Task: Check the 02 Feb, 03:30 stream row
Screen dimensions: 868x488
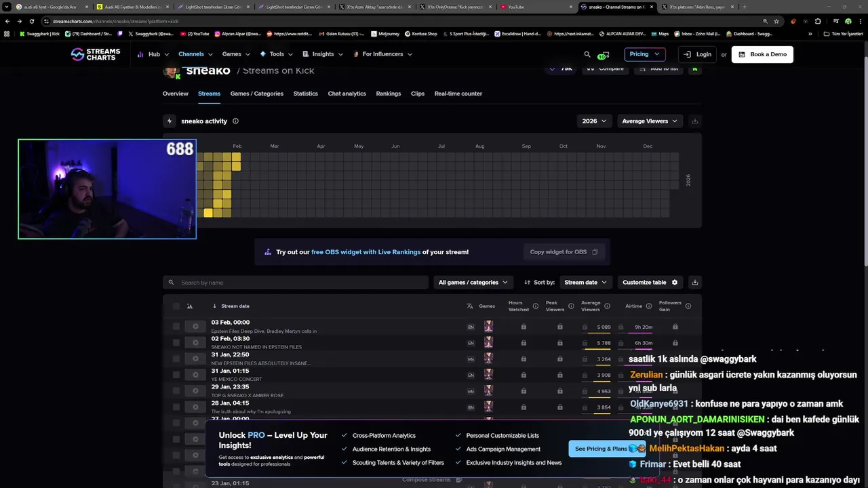Action: [x=176, y=343]
